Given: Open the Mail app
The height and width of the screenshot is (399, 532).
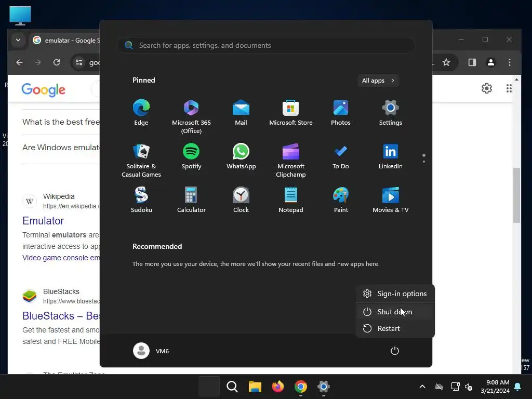Looking at the screenshot, I should (x=241, y=113).
